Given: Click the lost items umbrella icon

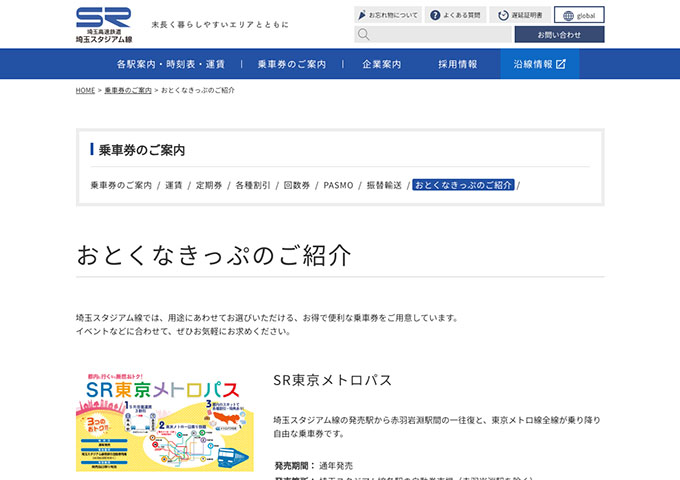Looking at the screenshot, I should coord(362,15).
